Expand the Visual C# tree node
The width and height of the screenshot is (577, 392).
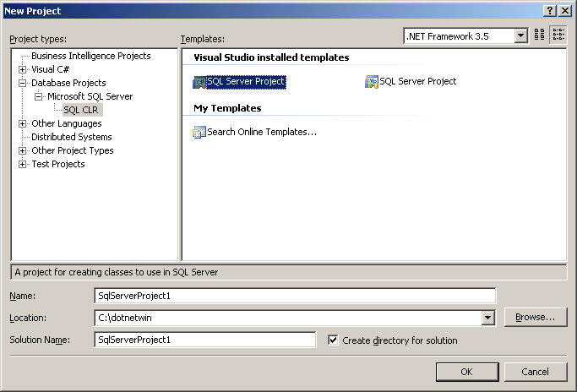tap(23, 69)
